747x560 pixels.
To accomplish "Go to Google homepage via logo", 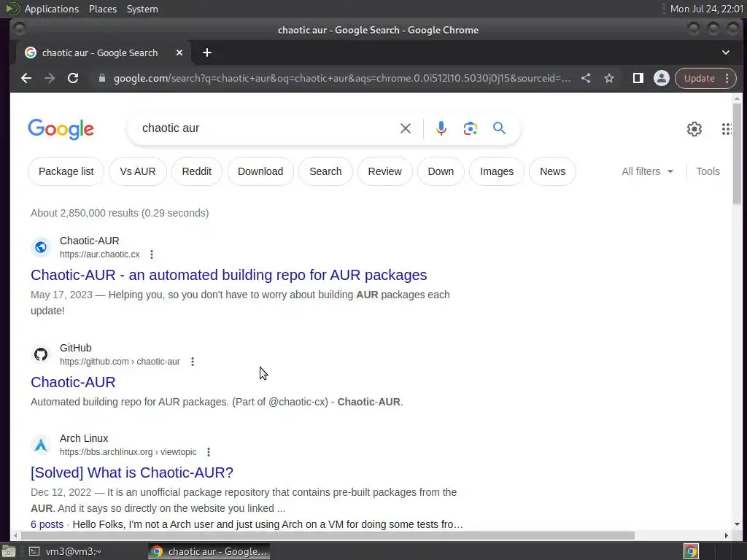I will coord(61,129).
